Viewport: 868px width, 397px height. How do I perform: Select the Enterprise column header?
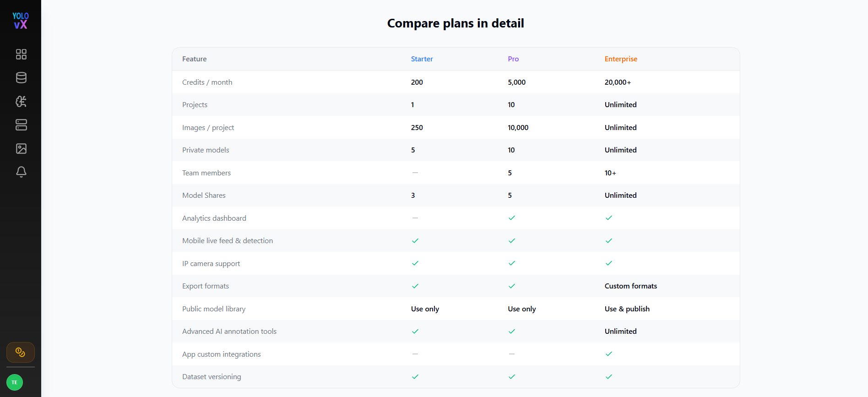coord(621,59)
